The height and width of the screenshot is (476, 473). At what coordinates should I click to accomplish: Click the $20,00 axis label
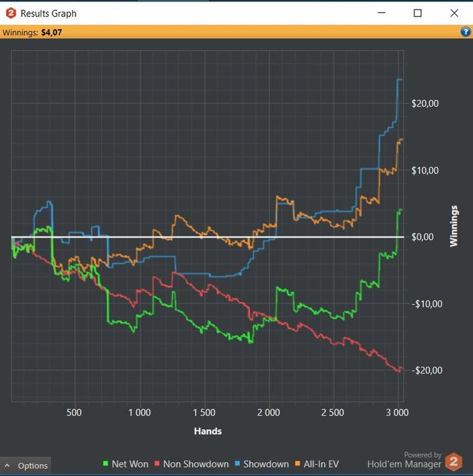(x=425, y=103)
